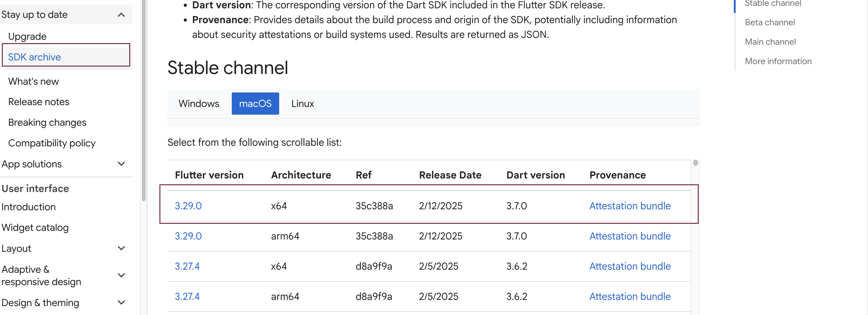Screen dimensions: 868x315
Task: Open Compatibility policy in sidebar
Action: [52, 143]
